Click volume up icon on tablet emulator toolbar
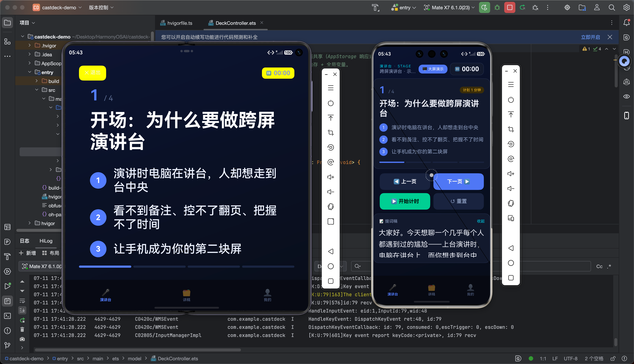 pyautogui.click(x=331, y=177)
